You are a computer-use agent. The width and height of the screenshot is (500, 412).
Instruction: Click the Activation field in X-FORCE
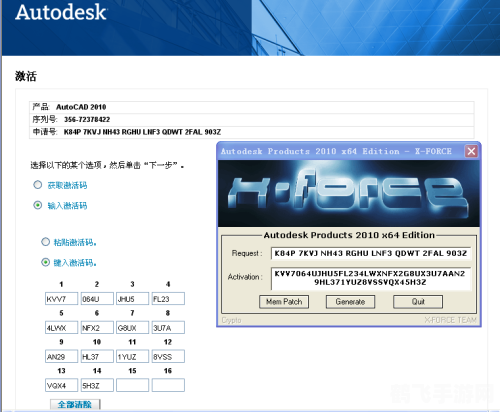point(371,278)
